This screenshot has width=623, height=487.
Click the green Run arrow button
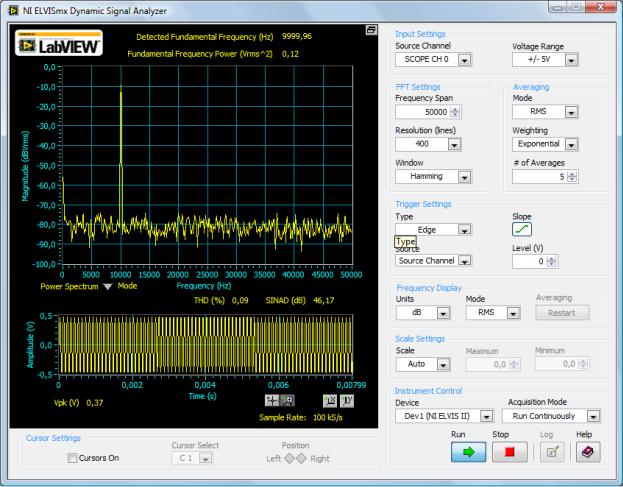click(468, 452)
